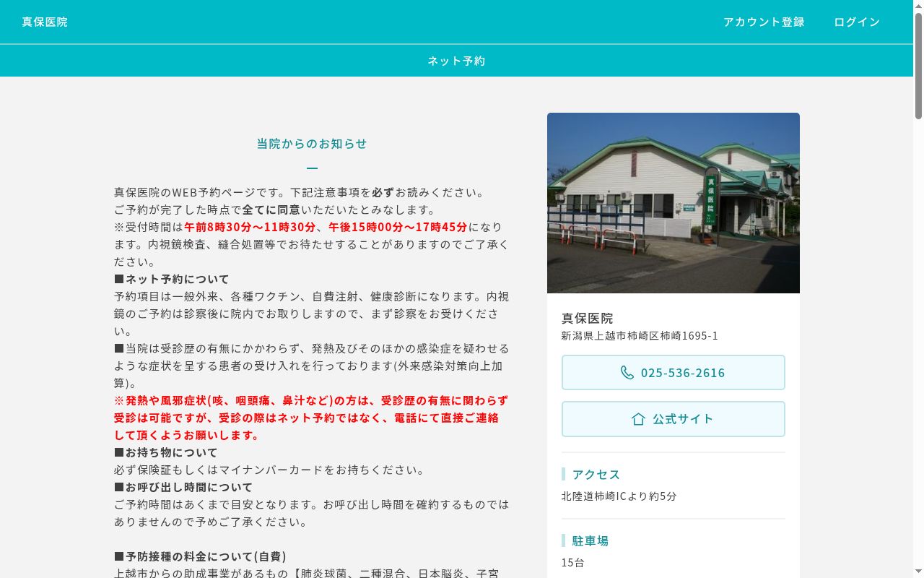Click the phone icon beside 025-536-2616
The height and width of the screenshot is (578, 924).
627,373
